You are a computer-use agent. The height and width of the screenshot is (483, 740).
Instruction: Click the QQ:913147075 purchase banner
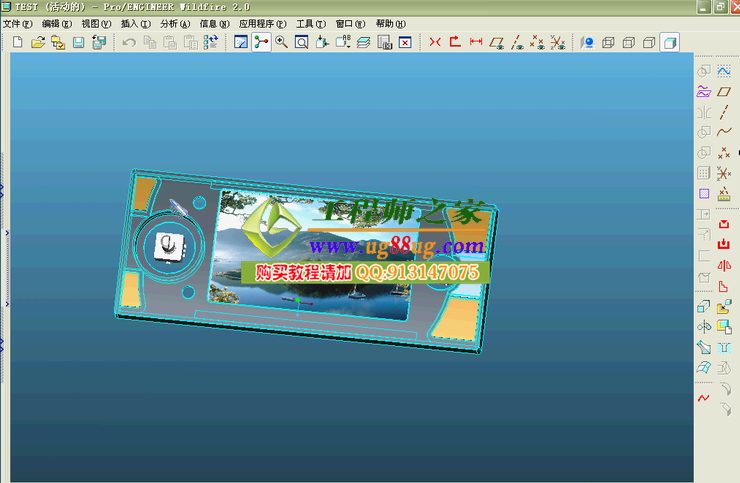[365, 272]
